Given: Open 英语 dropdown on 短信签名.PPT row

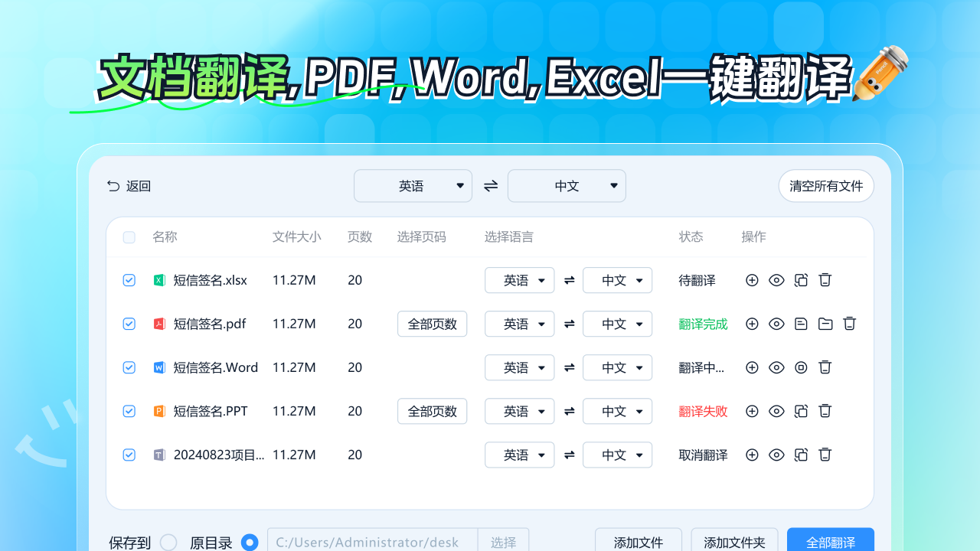Looking at the screenshot, I should pos(519,411).
